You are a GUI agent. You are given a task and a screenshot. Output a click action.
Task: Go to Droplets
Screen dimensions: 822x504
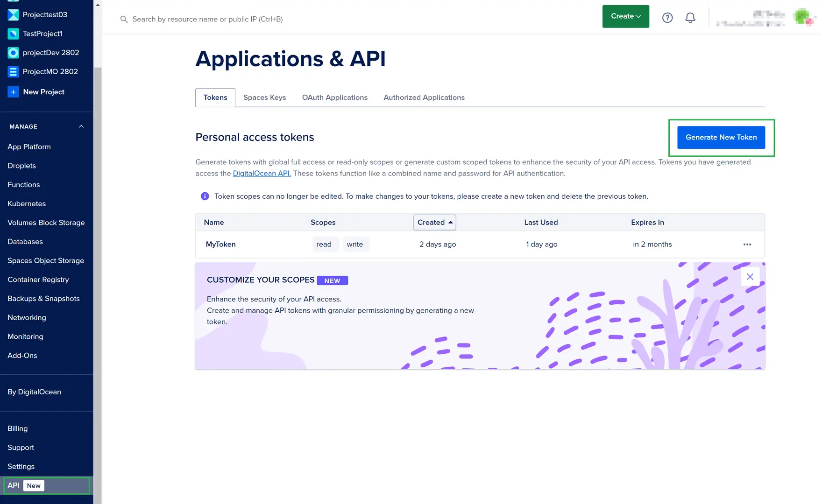coord(21,166)
